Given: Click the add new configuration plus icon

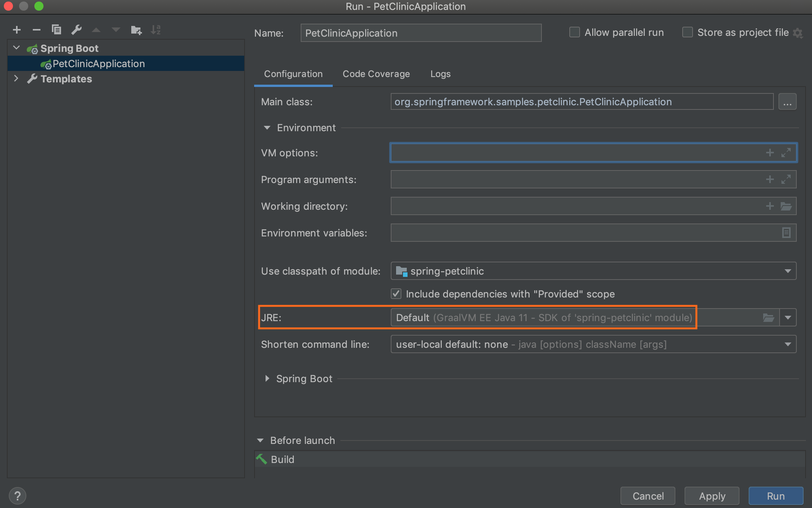Looking at the screenshot, I should (x=17, y=30).
